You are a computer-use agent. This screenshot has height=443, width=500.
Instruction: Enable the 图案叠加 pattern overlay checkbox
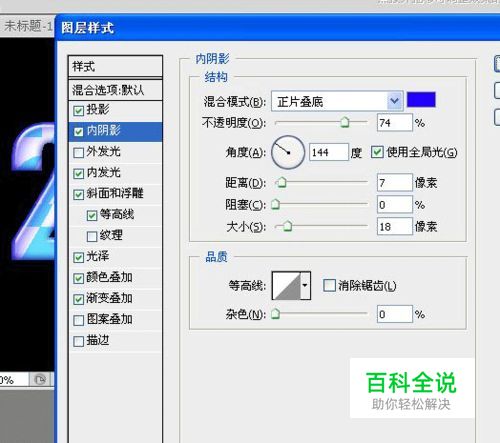tap(78, 320)
